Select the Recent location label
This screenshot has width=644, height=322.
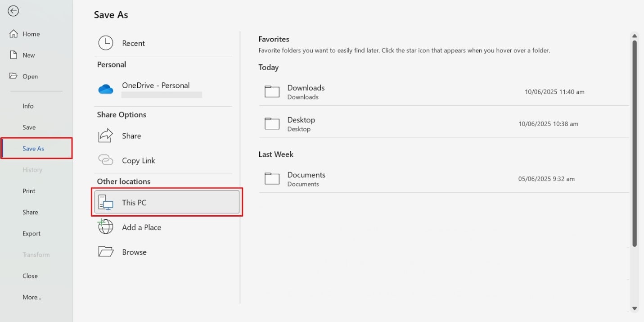click(133, 43)
